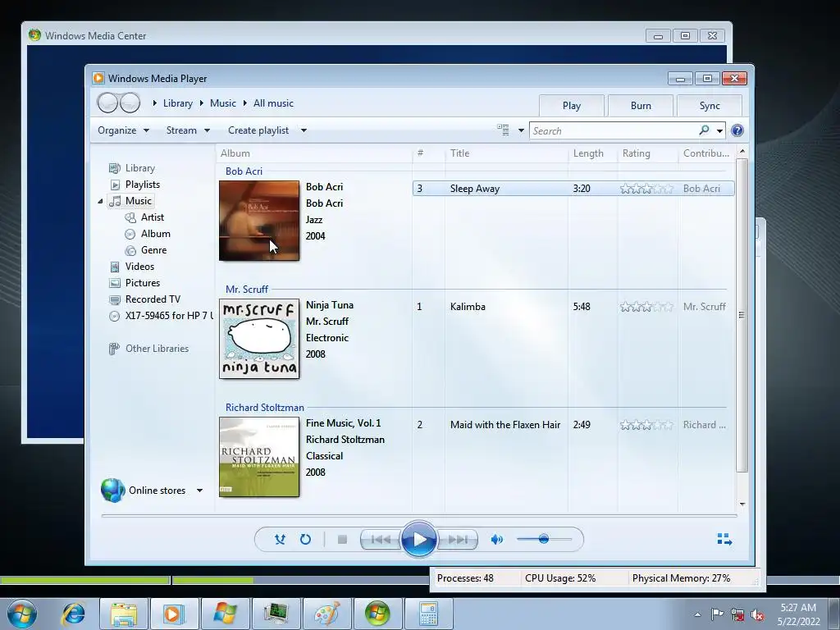Click the Fine Music Vol. 1 cover thumbnail
The height and width of the screenshot is (630, 840).
[259, 457]
